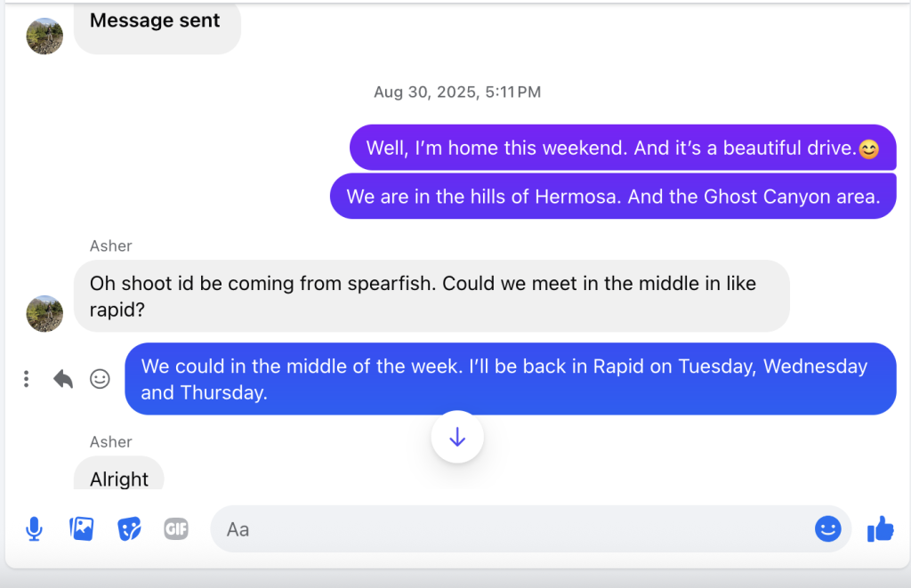The image size is (911, 588).
Task: Jump to latest messages with down arrow
Action: coord(457,437)
